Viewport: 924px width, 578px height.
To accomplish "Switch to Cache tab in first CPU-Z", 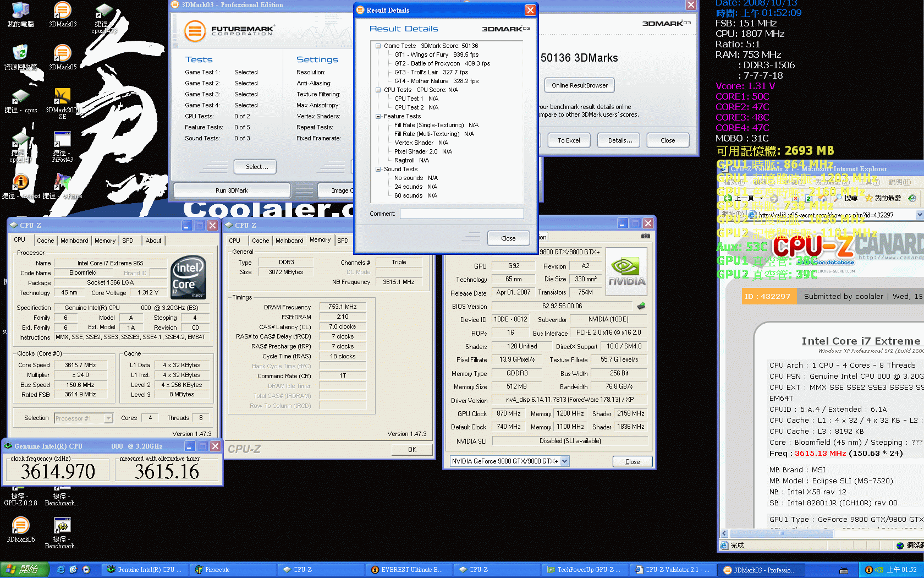I will click(46, 241).
